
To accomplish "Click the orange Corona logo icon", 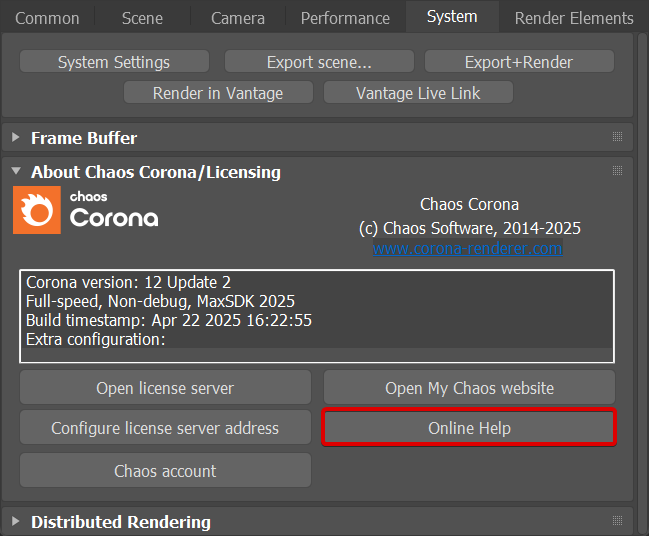I will 37,210.
